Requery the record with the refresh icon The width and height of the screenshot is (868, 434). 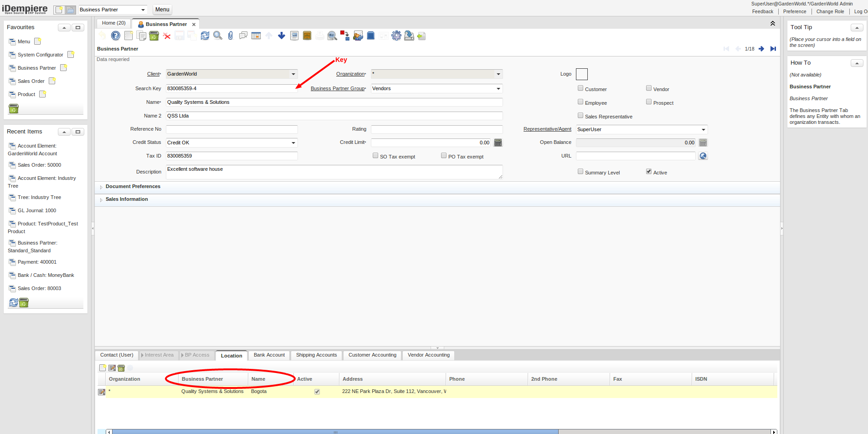(x=205, y=36)
